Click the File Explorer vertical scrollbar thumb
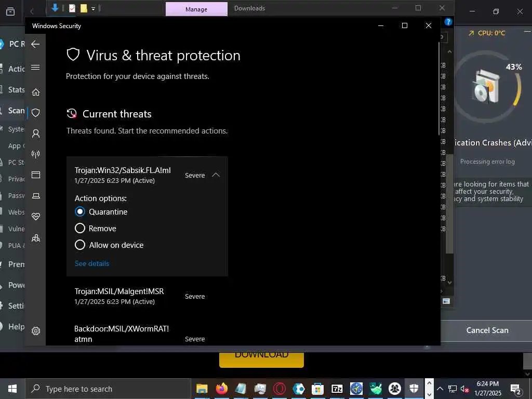532x399 pixels. click(449, 204)
